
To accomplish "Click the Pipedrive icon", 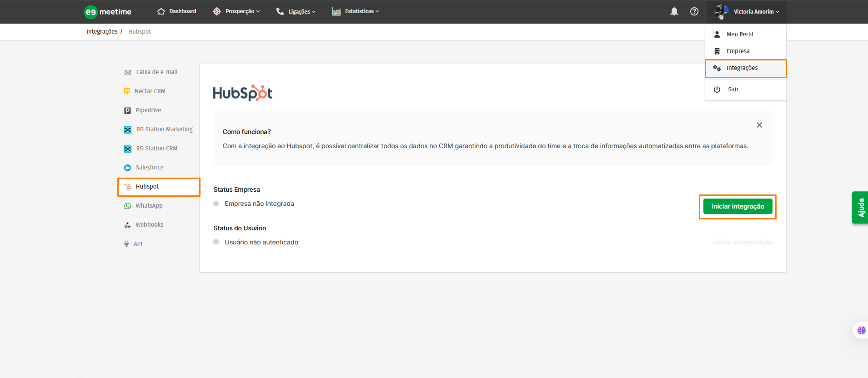I will 127,110.
